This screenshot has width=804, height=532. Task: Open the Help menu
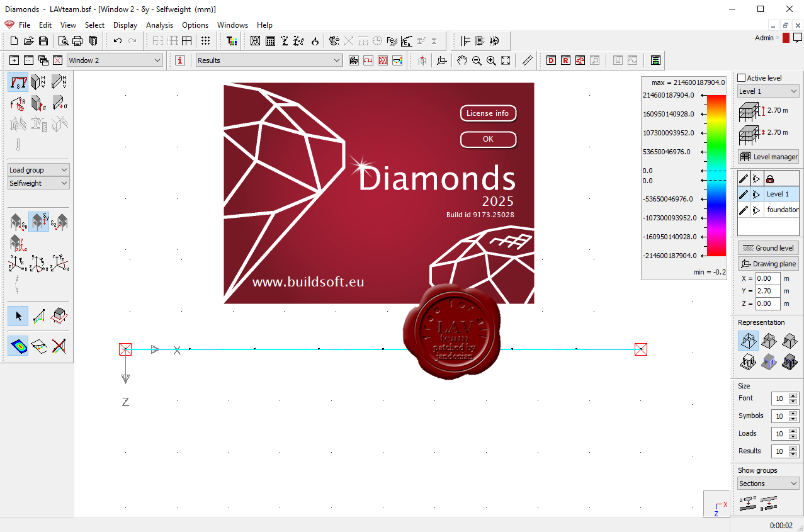(x=264, y=25)
